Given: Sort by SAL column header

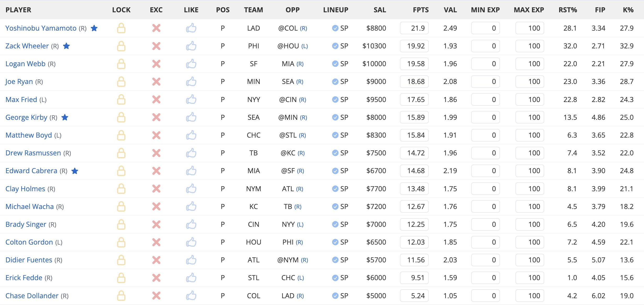Looking at the screenshot, I should point(380,10).
